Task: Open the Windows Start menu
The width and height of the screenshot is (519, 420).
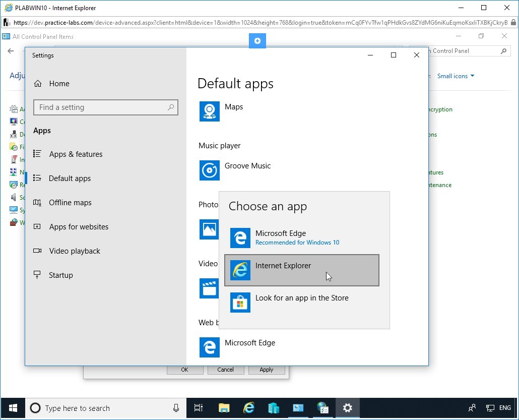Action: [x=13, y=408]
